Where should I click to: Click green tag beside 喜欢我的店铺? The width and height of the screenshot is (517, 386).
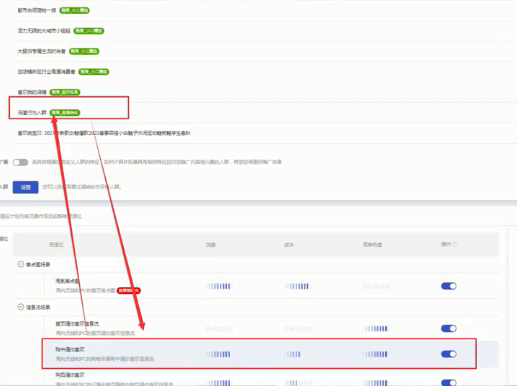coord(65,92)
